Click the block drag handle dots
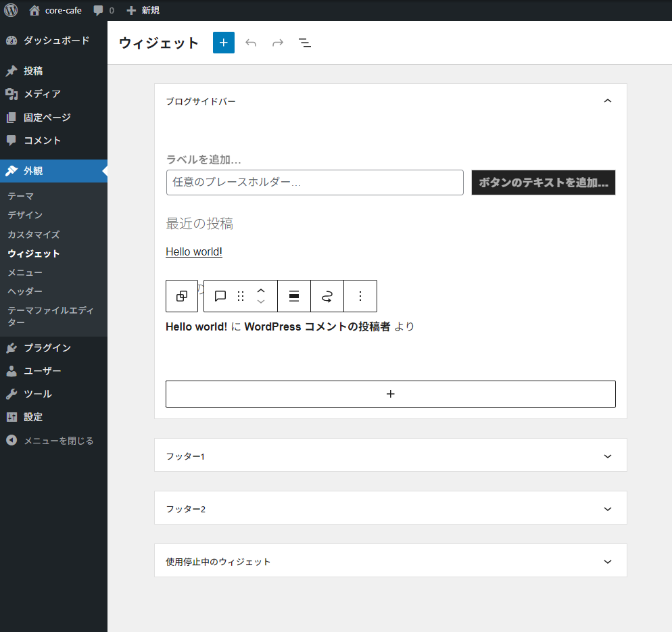The width and height of the screenshot is (672, 632). 241,296
